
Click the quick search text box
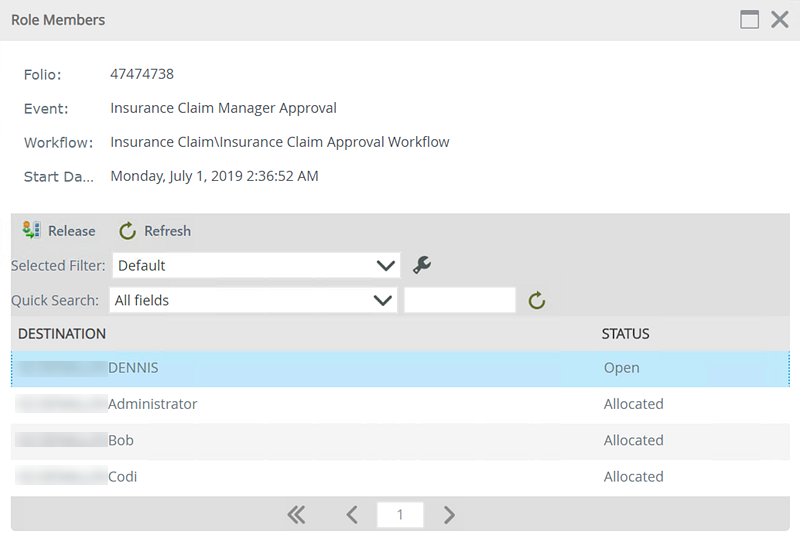pos(459,300)
